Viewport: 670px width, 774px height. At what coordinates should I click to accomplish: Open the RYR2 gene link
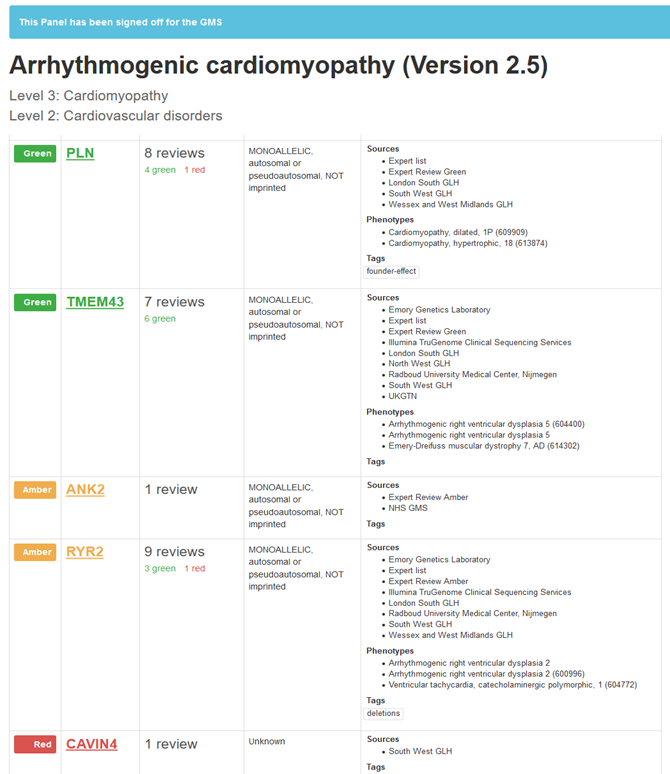tap(85, 551)
